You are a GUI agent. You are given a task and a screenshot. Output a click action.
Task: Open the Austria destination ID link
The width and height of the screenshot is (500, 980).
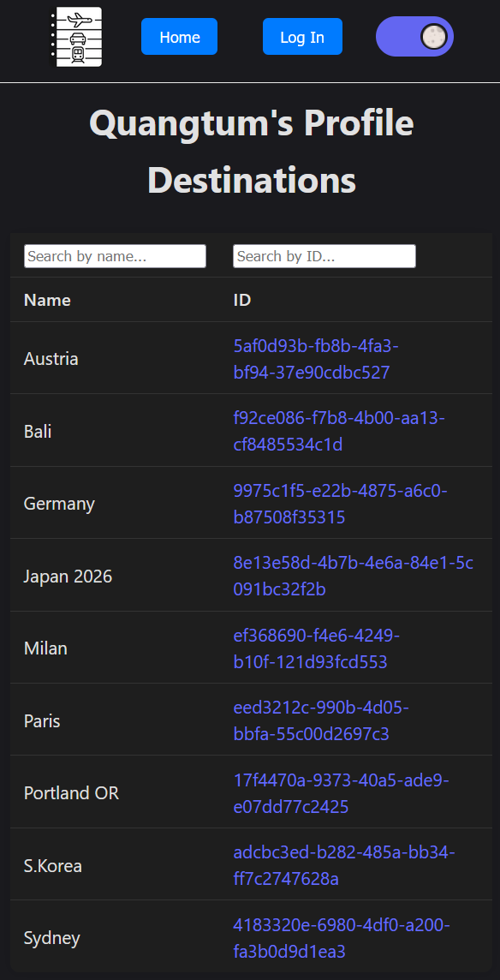316,359
